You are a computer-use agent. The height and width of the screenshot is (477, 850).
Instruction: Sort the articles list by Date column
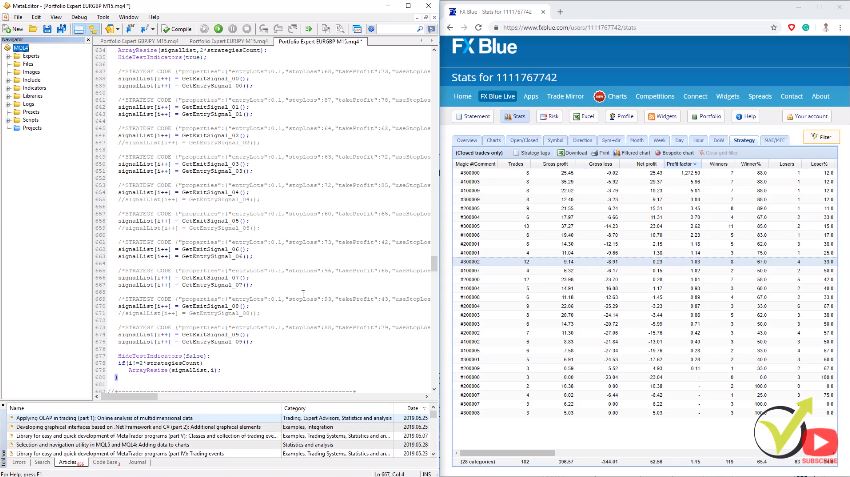pos(414,408)
